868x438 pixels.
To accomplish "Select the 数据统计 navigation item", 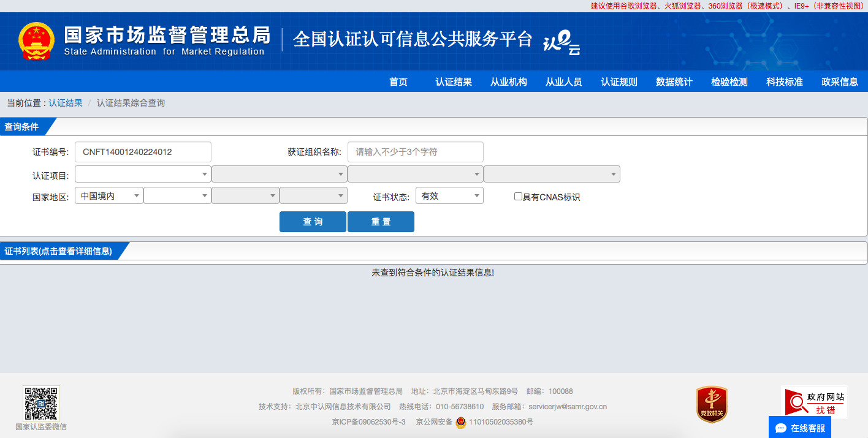I will click(x=674, y=81).
